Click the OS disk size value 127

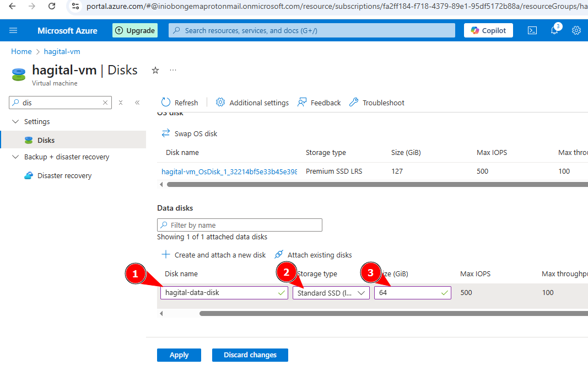[397, 171]
